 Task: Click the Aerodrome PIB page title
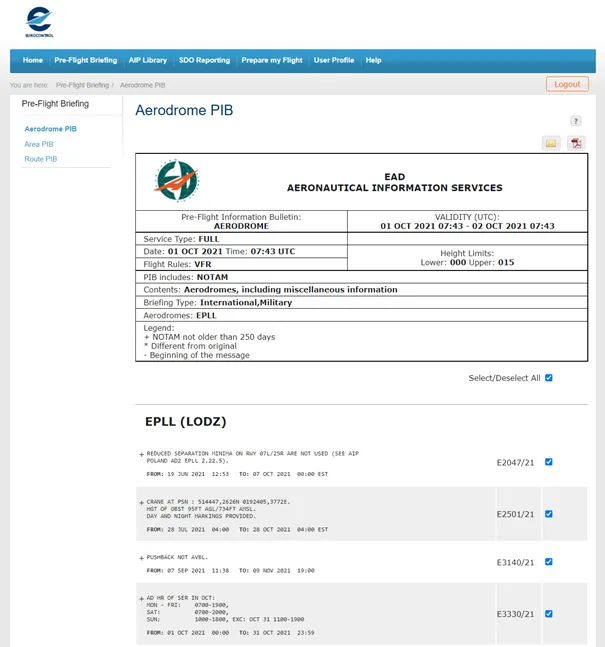pos(184,110)
